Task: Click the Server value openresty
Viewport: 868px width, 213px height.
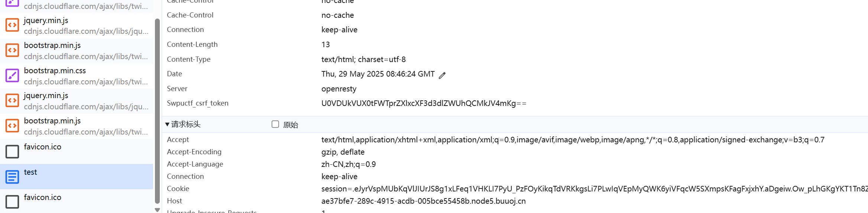Action: tap(339, 89)
